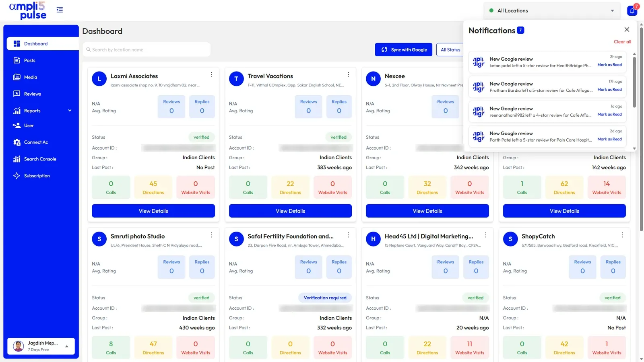The image size is (644, 362).
Task: Open three-dot menu on Travel Vacations card
Action: click(348, 75)
